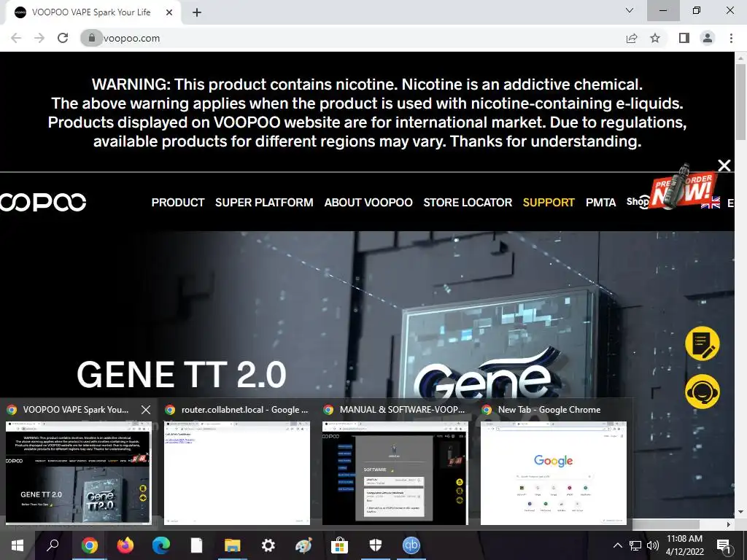Click the browser back arrow
The height and width of the screenshot is (560, 747).
point(16,38)
